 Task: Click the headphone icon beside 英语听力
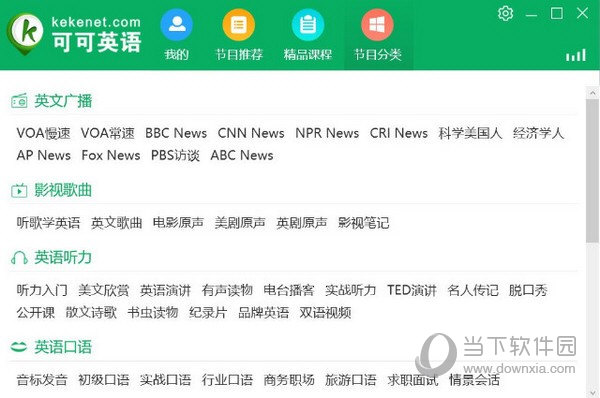(x=19, y=258)
